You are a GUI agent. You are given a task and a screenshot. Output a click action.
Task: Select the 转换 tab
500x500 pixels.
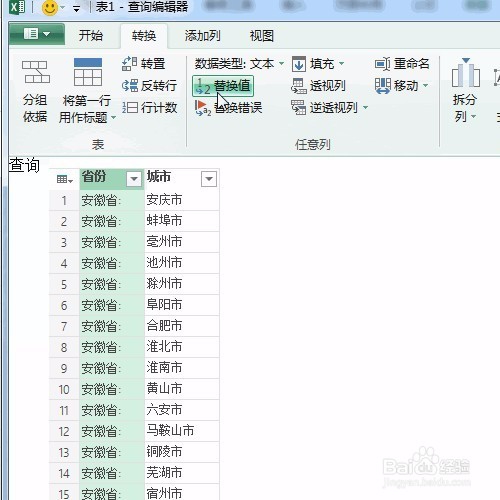click(x=144, y=36)
